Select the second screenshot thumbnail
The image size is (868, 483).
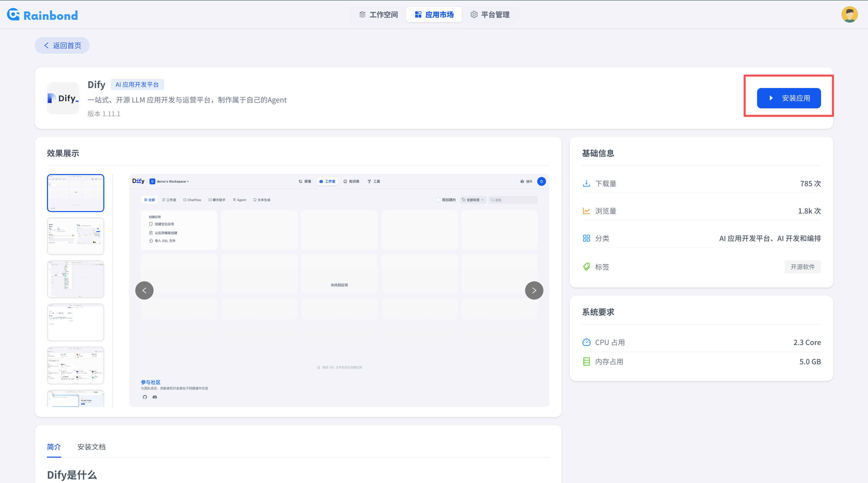[75, 236]
